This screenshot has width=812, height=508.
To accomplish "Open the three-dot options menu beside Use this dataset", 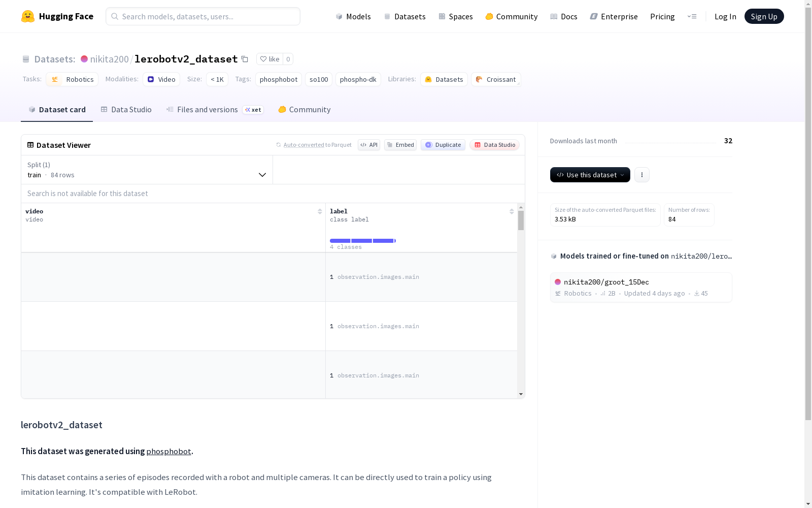I will [x=642, y=175].
